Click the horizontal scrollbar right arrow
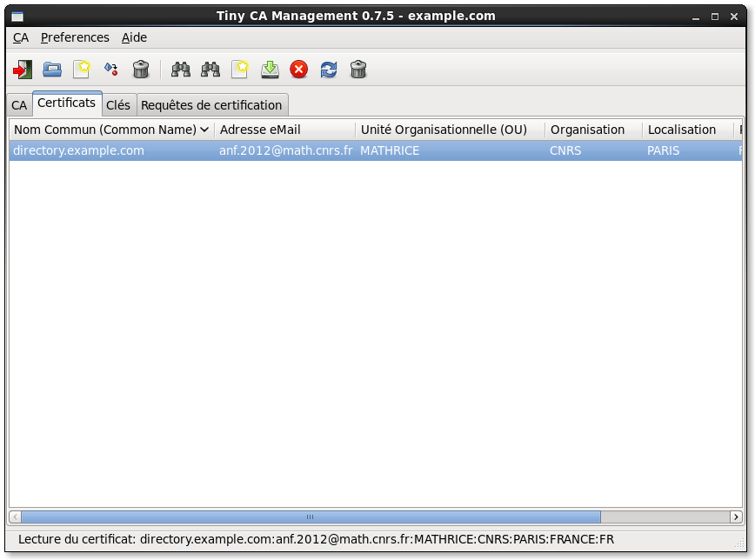 coord(736,517)
